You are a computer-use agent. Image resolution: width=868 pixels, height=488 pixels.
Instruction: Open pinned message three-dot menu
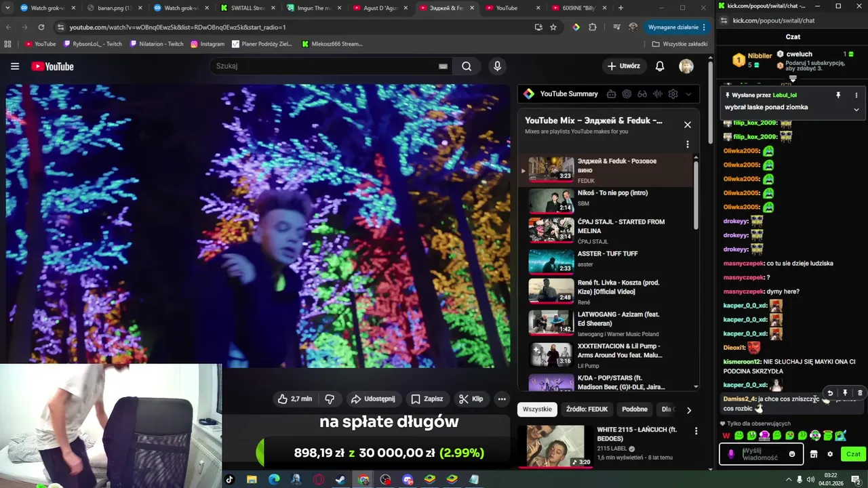point(856,96)
